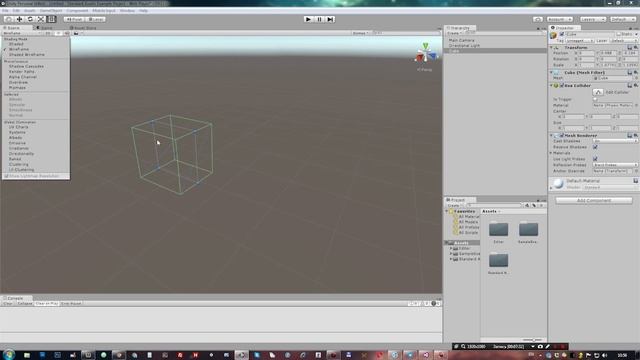Toggle scene lighting button in Scene toolbar
The image size is (640, 360).
tap(58, 33)
